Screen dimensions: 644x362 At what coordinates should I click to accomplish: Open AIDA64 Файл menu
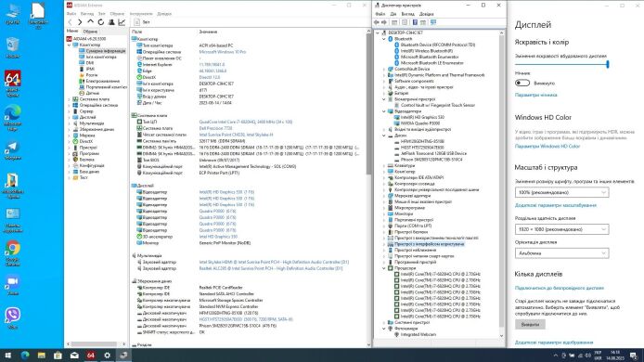pyautogui.click(x=71, y=14)
